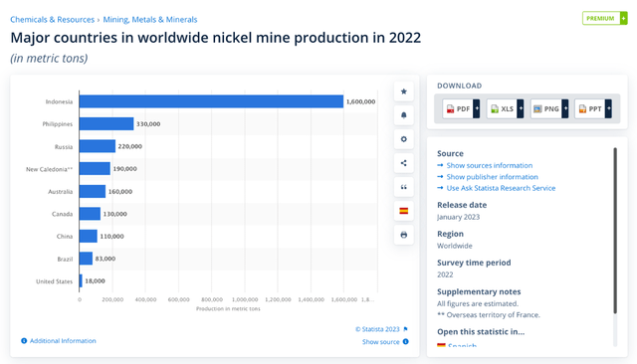This screenshot has height=364, width=637.
Task: Click the Philippines bar in chart
Action: pos(106,123)
